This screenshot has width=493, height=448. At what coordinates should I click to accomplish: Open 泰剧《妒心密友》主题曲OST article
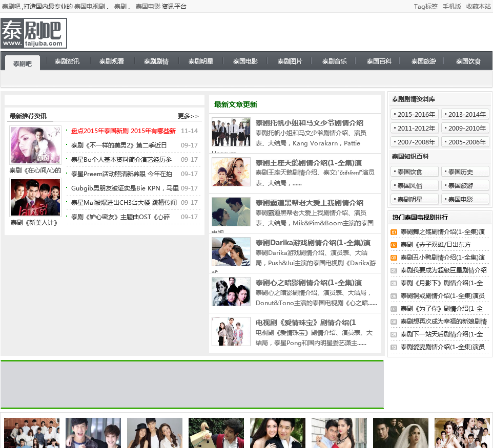120,217
